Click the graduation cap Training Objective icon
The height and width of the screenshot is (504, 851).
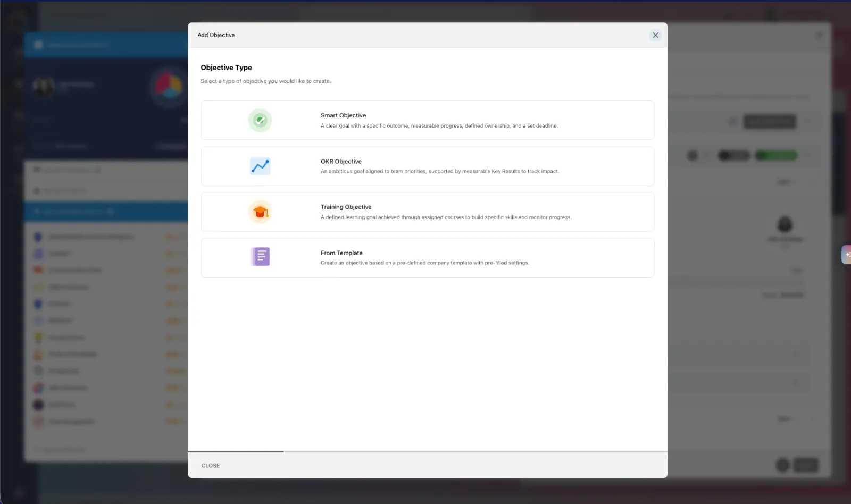pos(260,212)
